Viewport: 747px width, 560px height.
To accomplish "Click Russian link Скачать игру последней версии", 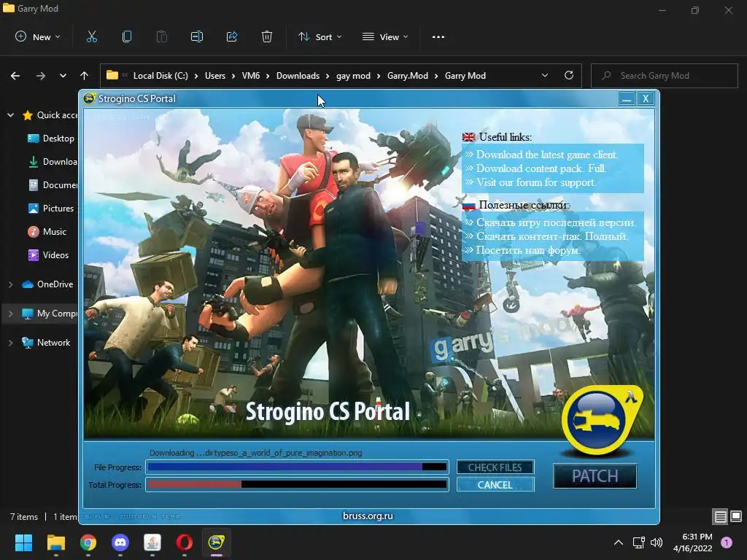I will click(x=555, y=222).
